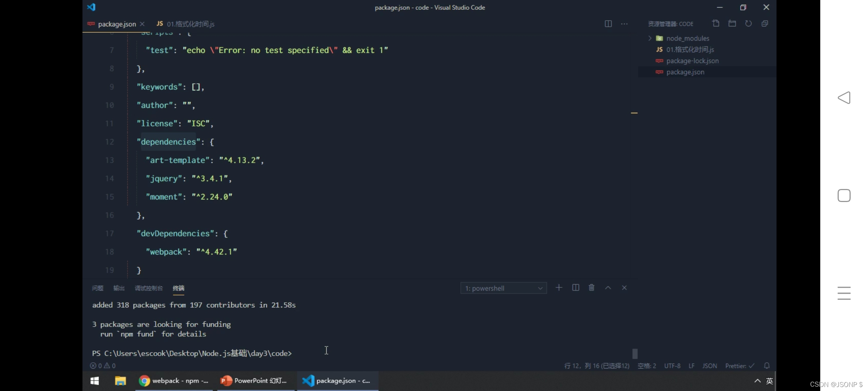This screenshot has width=868, height=391.
Task: Select the package.json editor tab
Action: tap(116, 24)
